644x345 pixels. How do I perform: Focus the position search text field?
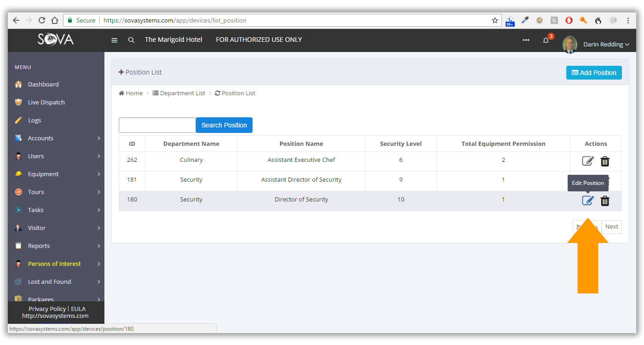(x=157, y=125)
